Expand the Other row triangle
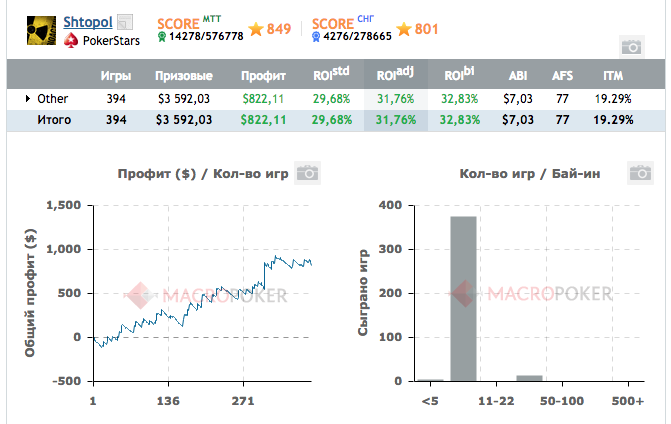The image size is (671, 424). [x=28, y=99]
